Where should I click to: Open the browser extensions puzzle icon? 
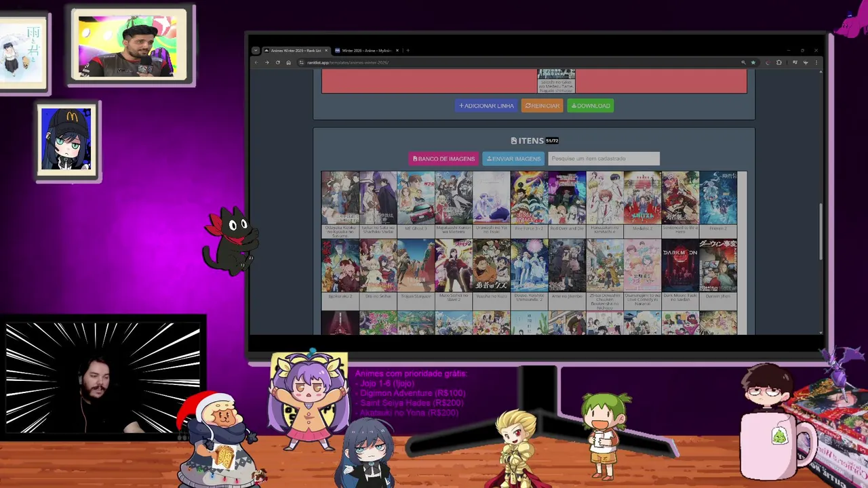778,62
